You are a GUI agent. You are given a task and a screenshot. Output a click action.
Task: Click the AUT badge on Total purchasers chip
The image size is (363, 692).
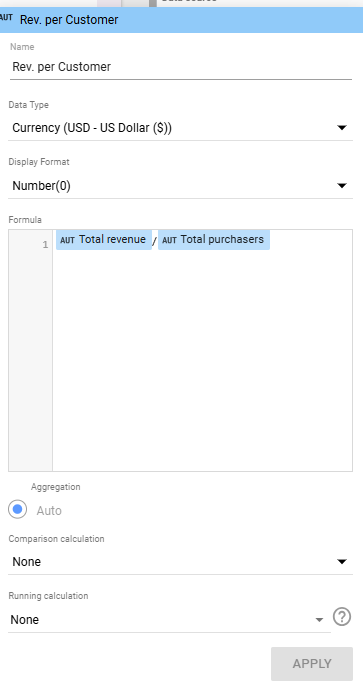tap(169, 240)
